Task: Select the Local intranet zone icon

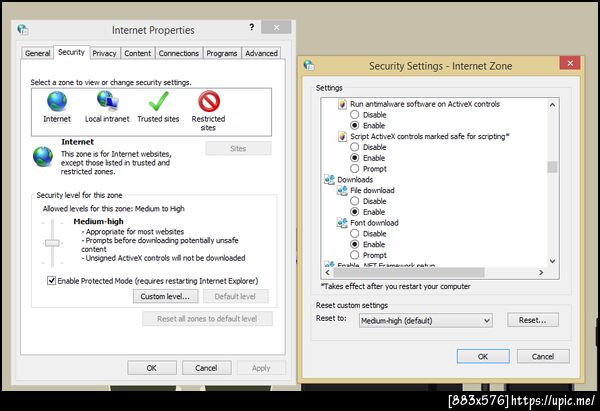Action: click(x=107, y=101)
